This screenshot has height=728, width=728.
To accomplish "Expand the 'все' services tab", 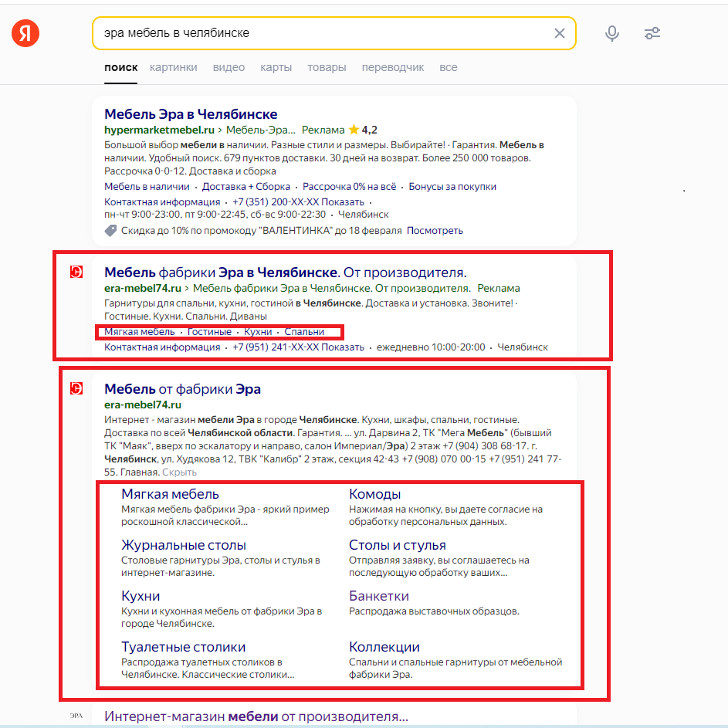I will (x=448, y=67).
